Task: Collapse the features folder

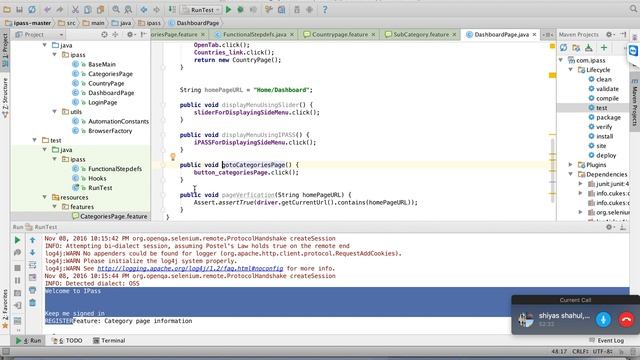Action: [54, 207]
